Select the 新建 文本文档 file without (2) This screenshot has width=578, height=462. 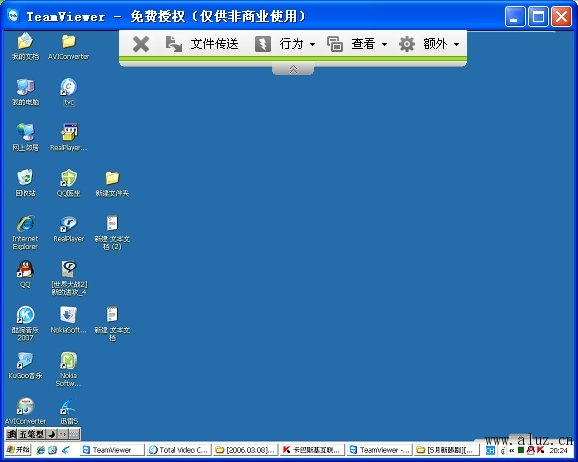pyautogui.click(x=112, y=324)
